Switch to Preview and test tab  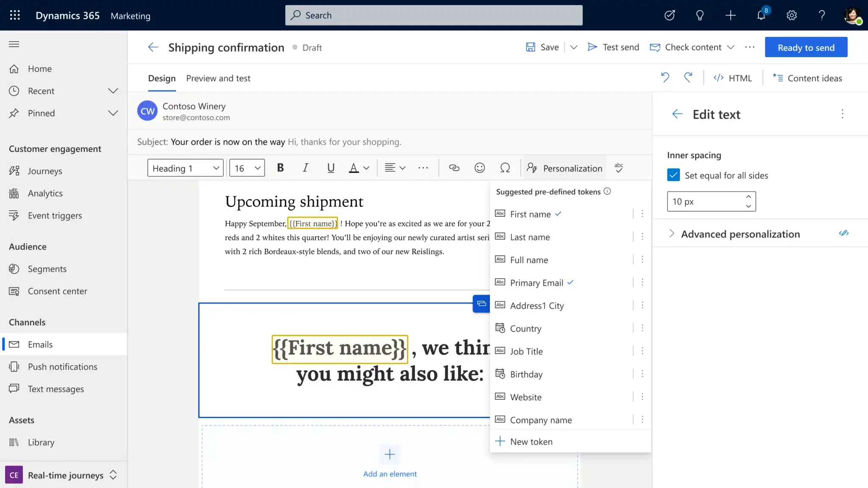pyautogui.click(x=218, y=78)
